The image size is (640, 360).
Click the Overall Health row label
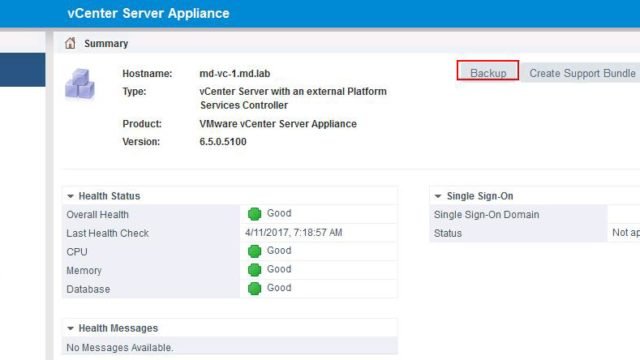point(97,215)
